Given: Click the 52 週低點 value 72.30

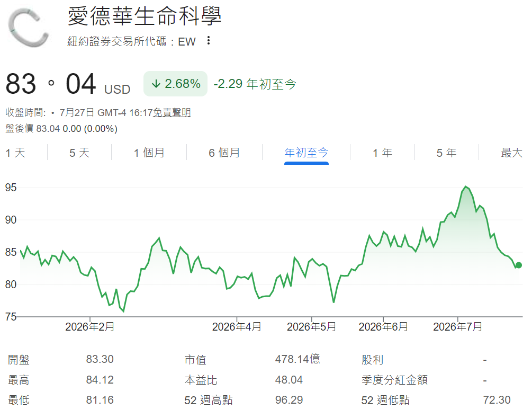Looking at the screenshot, I should click(x=497, y=400).
